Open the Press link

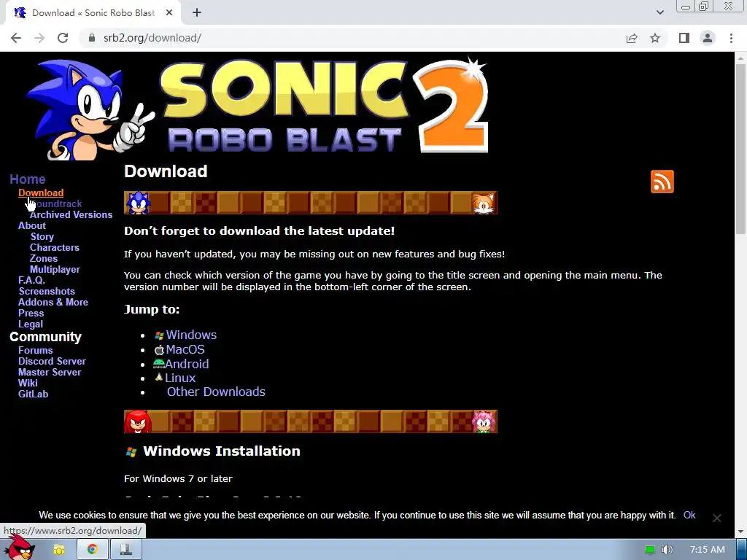(31, 314)
